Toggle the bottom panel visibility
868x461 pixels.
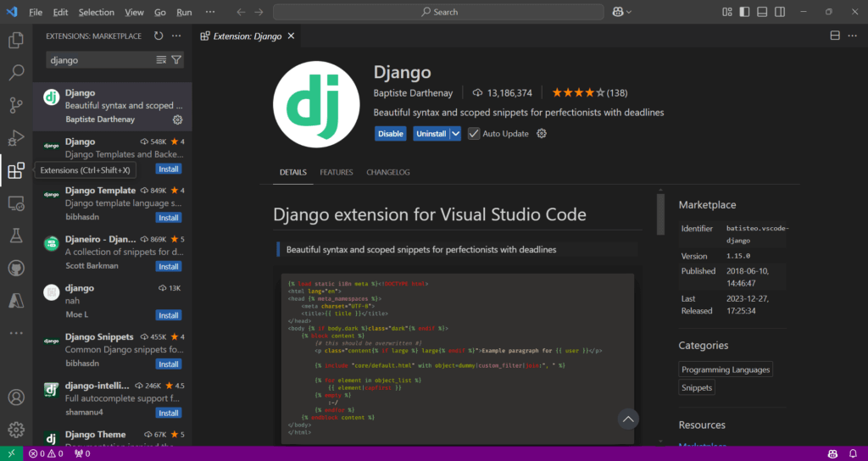click(762, 12)
